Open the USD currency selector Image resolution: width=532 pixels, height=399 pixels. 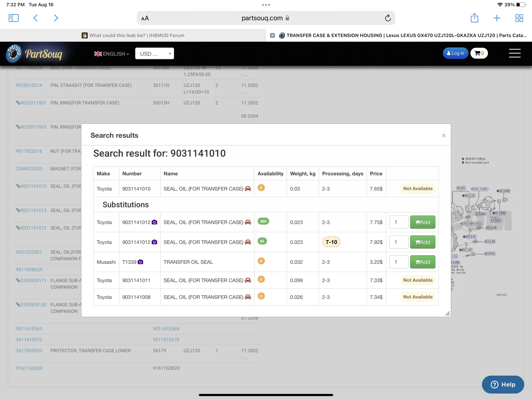[x=154, y=53]
